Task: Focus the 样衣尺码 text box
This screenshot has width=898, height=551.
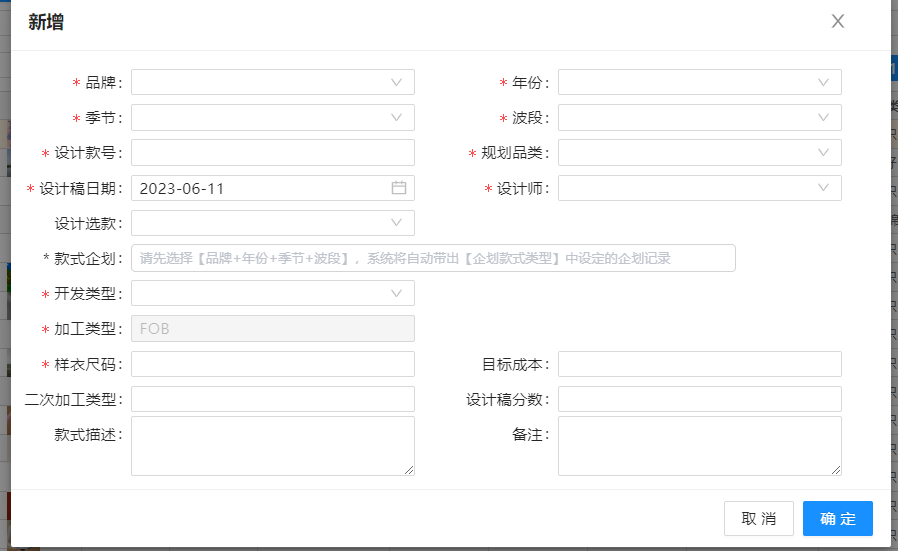Action: (x=272, y=364)
